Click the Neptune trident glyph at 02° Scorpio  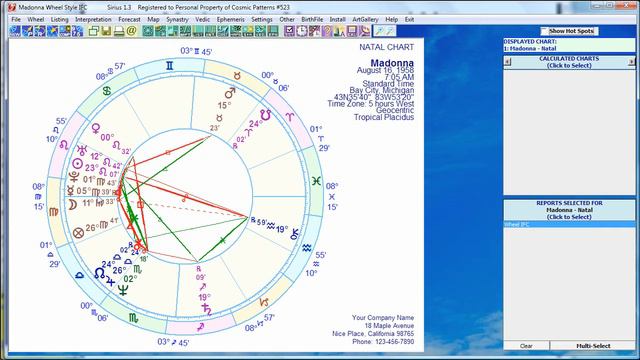tap(123, 290)
